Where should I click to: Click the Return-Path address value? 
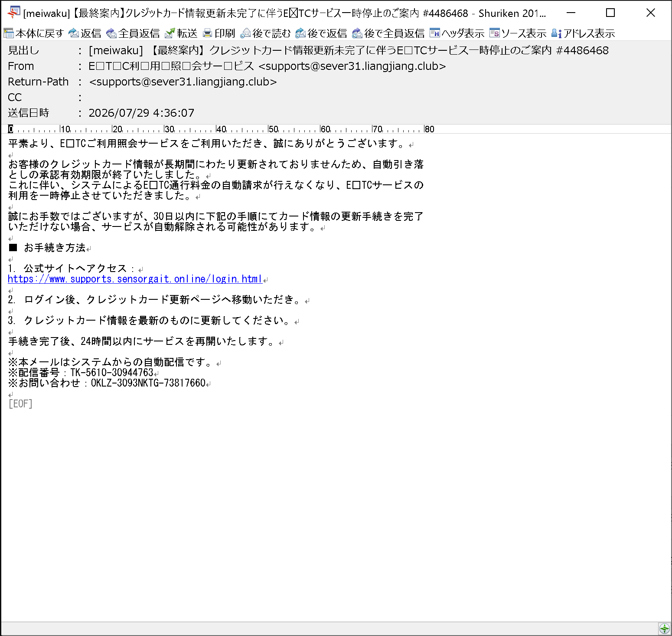coord(183,82)
